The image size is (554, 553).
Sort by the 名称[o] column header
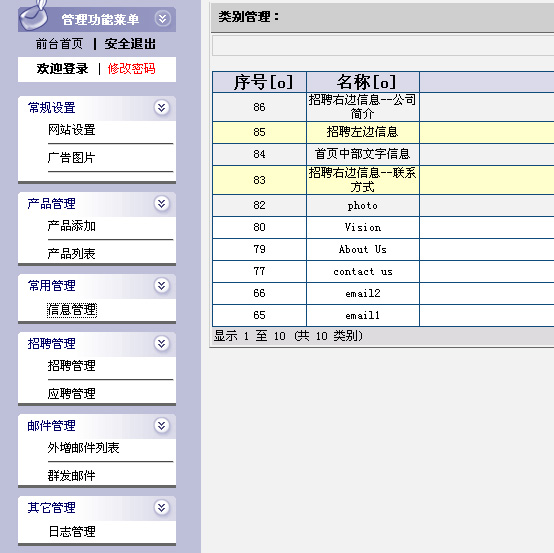click(x=366, y=82)
